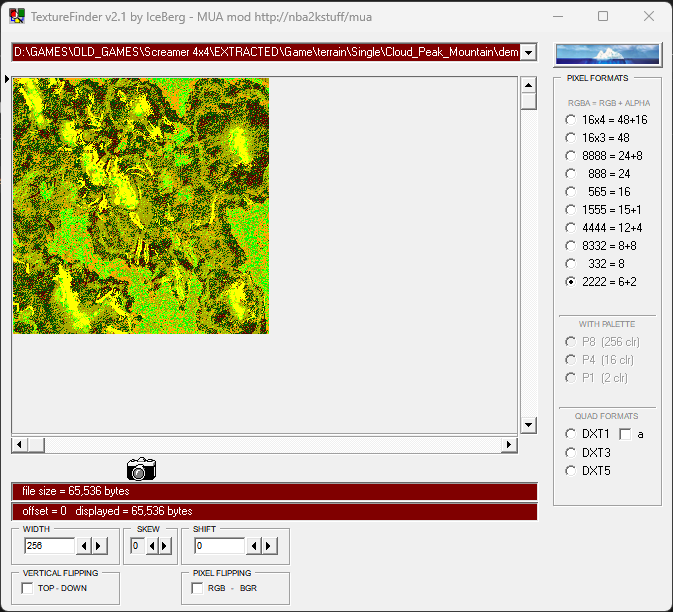Increase the width with right arrow
Image resolution: width=673 pixels, height=612 pixels.
tap(99, 546)
